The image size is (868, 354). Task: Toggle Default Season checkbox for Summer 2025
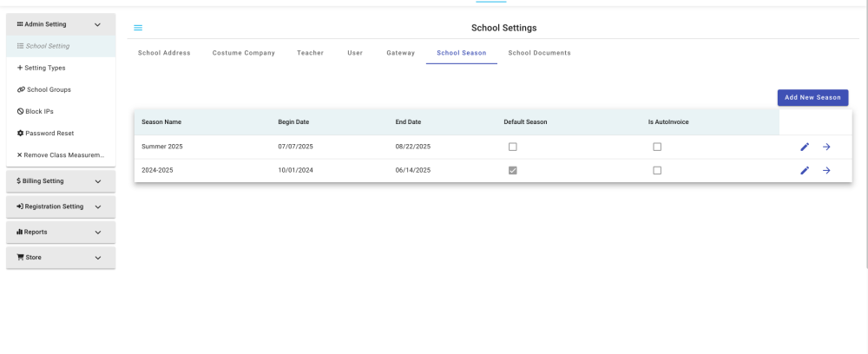(x=513, y=147)
